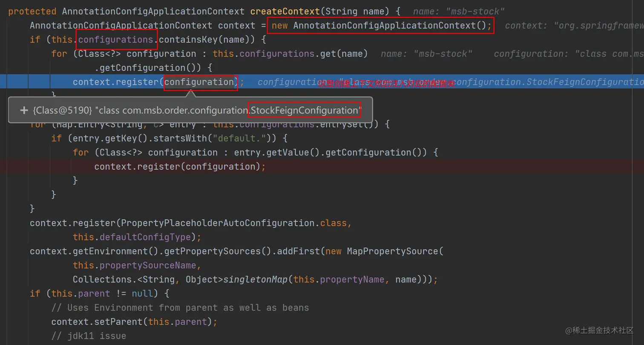Click entry.getValue() in the inner for loop

click(x=277, y=152)
